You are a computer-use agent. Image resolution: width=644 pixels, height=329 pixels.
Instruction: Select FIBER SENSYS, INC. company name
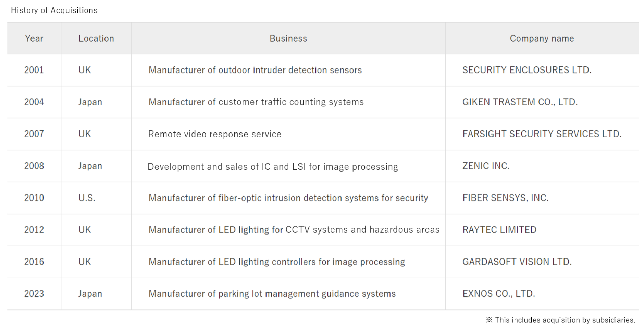click(505, 198)
